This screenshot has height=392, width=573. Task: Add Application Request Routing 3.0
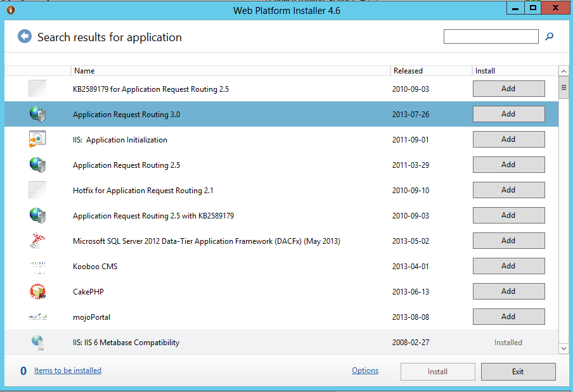coord(509,114)
